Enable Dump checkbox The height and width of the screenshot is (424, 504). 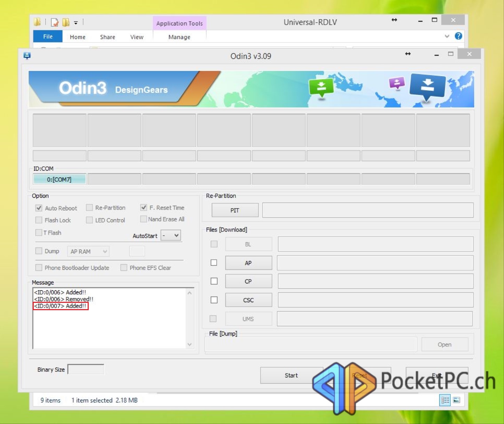tap(39, 251)
